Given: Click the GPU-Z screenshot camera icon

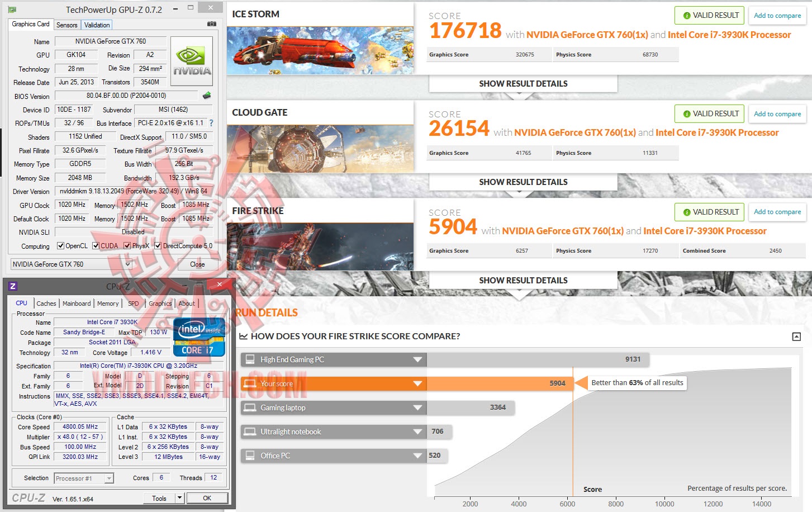Looking at the screenshot, I should pos(212,24).
